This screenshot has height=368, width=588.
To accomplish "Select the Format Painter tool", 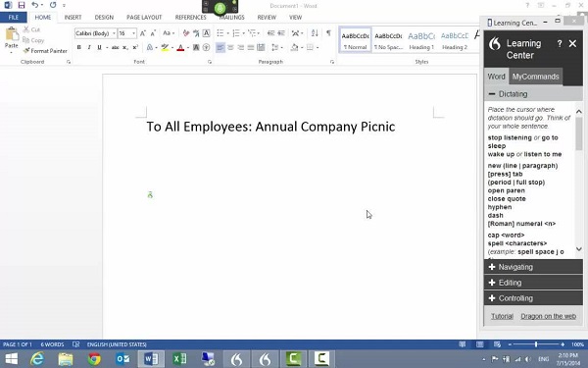I will point(45,51).
